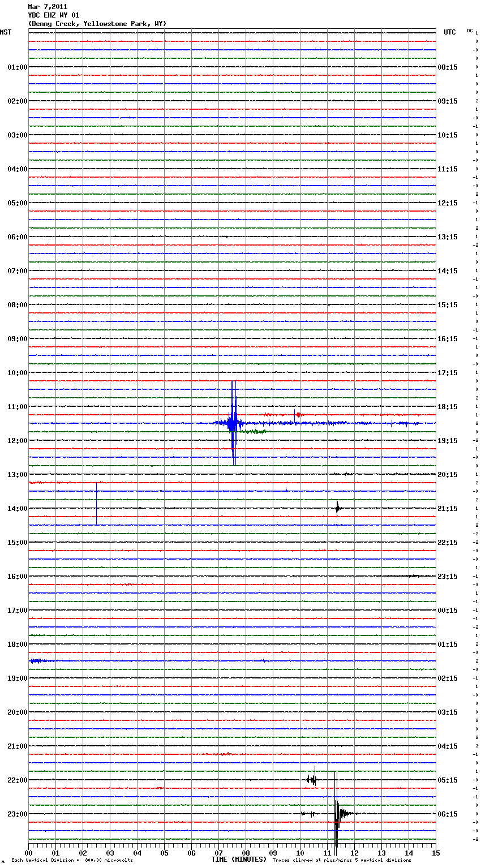Click the black seismic event on the 14:00 trace
This screenshot has width=481, height=868.
click(337, 508)
